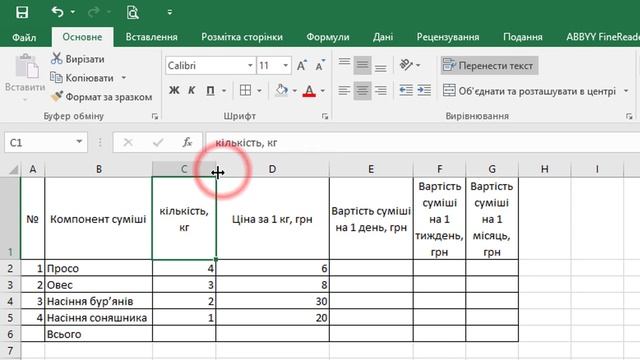640x360 pixels.
Task: Select cell Просо
Action: point(98,268)
